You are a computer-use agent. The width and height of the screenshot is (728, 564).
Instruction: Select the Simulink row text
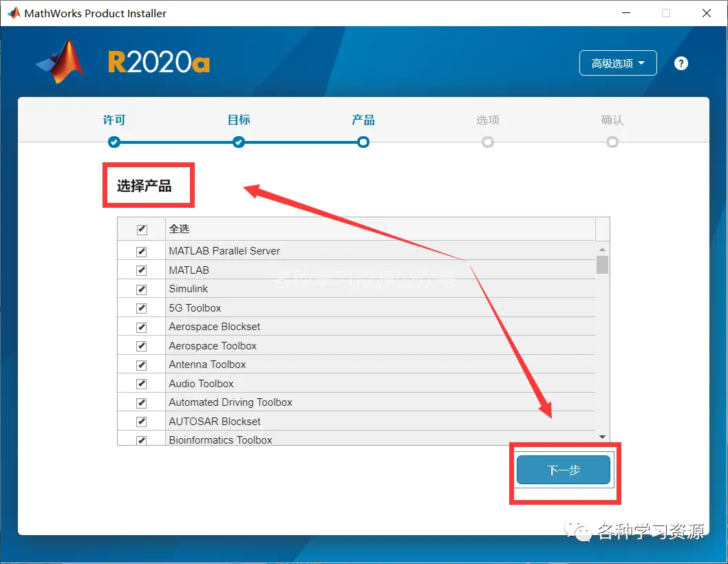[188, 289]
